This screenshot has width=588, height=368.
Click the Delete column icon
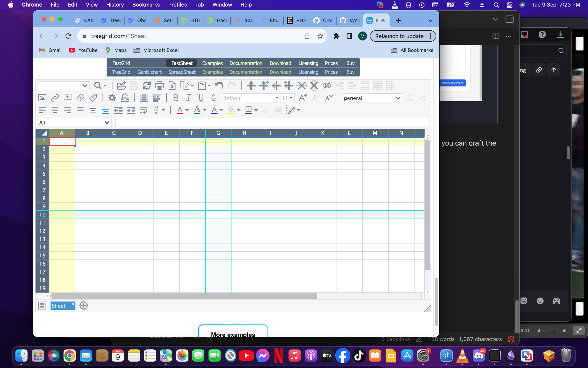tap(314, 85)
